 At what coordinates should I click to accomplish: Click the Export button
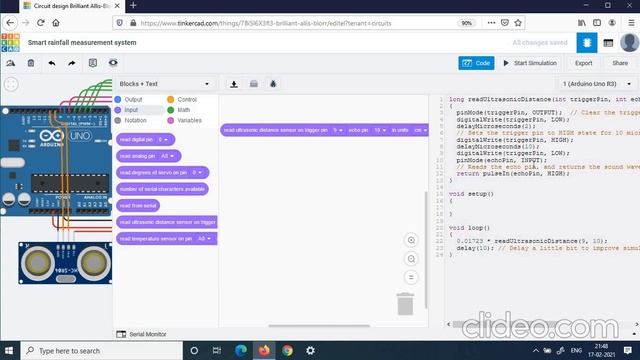tap(584, 63)
